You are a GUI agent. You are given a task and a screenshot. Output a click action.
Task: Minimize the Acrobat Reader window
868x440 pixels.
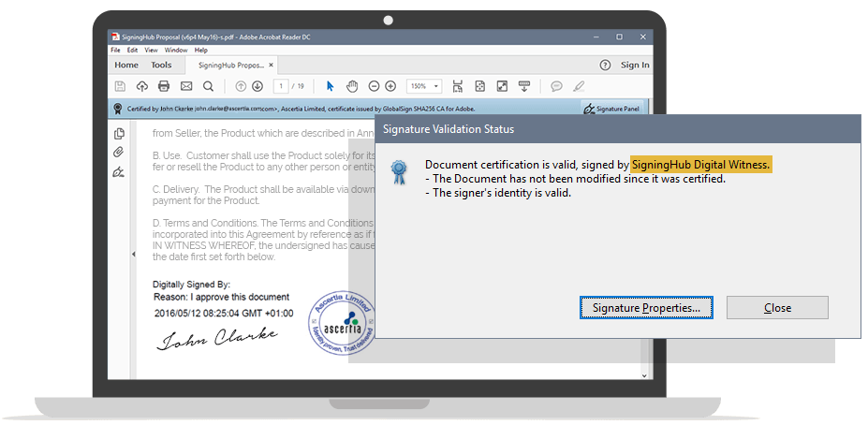(596, 37)
